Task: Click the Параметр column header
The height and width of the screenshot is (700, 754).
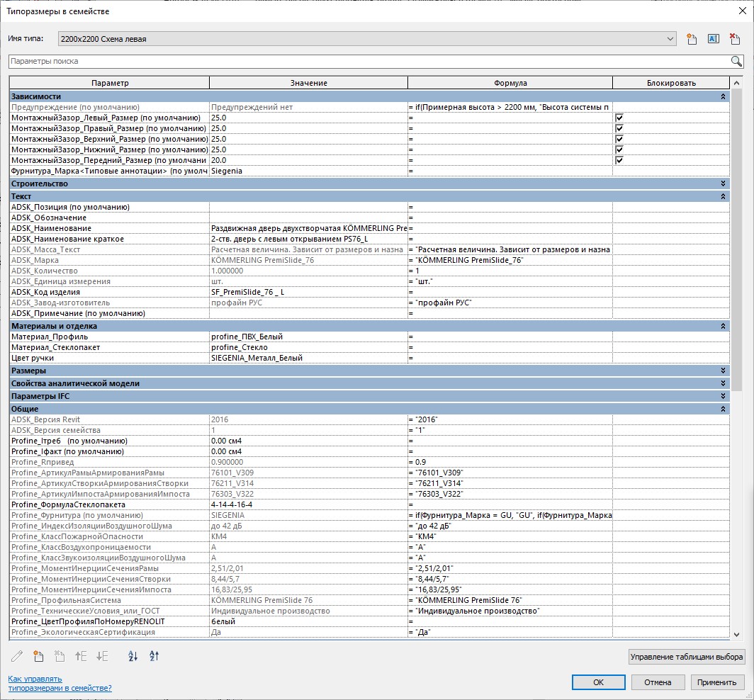Action: coord(110,83)
